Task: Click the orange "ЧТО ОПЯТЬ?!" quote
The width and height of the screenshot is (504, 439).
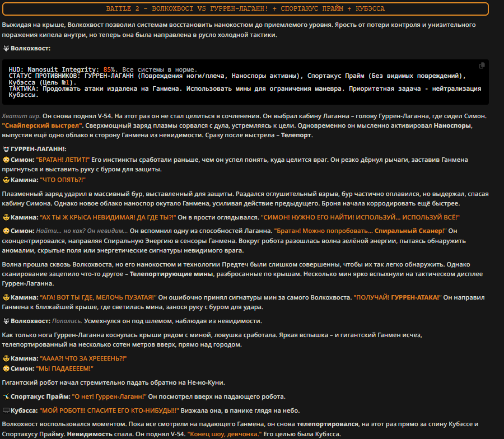Action: (x=63, y=180)
